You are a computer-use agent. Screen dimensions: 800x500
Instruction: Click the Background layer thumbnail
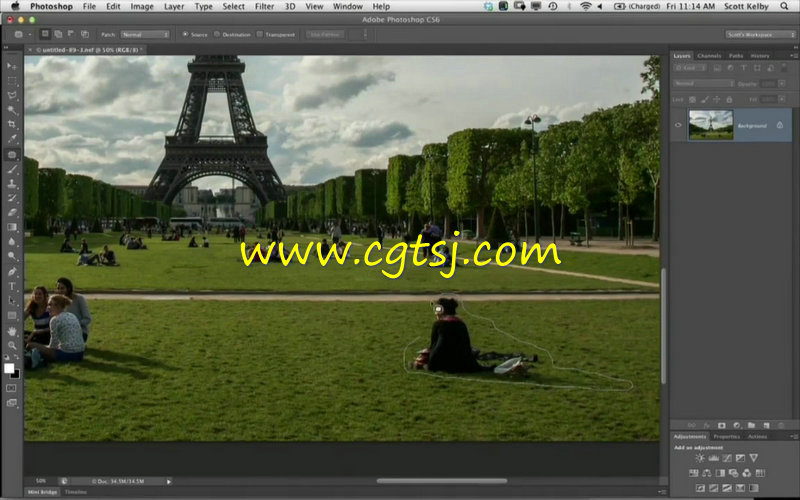click(x=711, y=125)
